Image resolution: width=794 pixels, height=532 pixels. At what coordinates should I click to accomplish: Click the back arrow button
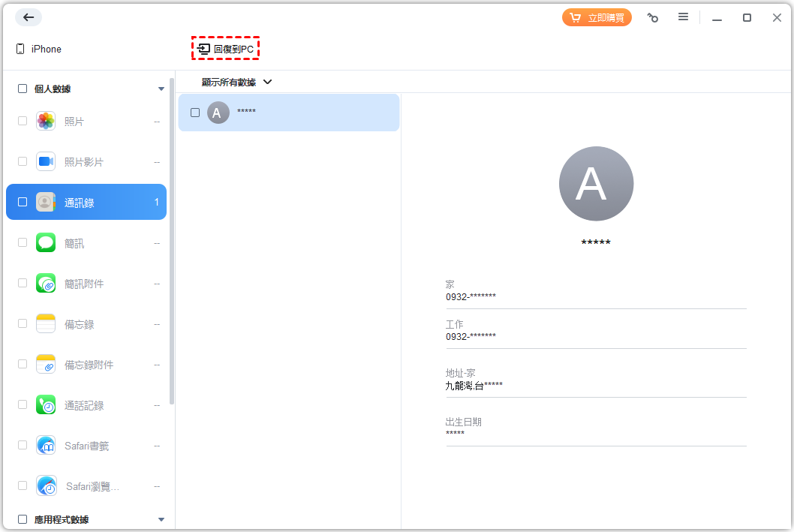coord(29,18)
